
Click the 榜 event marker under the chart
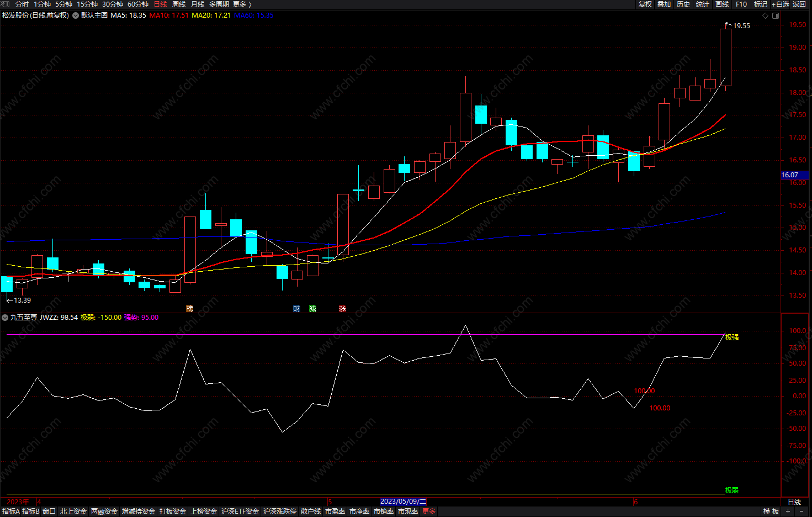point(190,309)
